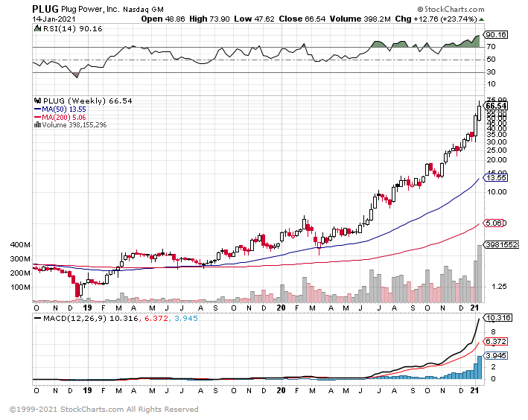Screen dimensions: 528x420
Task: Click the green up-triangle after Chg percentage
Action: click(x=482, y=19)
